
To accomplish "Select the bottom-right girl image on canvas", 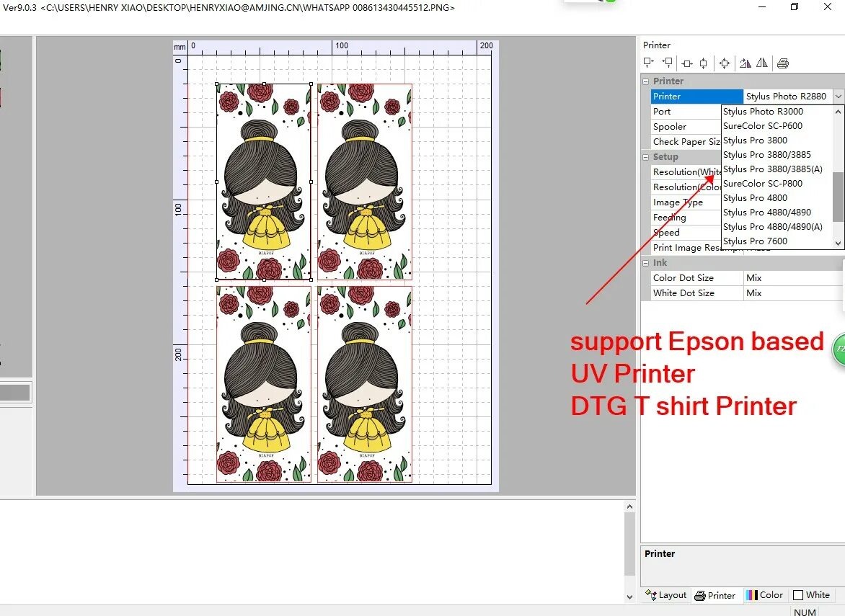I will (x=365, y=384).
